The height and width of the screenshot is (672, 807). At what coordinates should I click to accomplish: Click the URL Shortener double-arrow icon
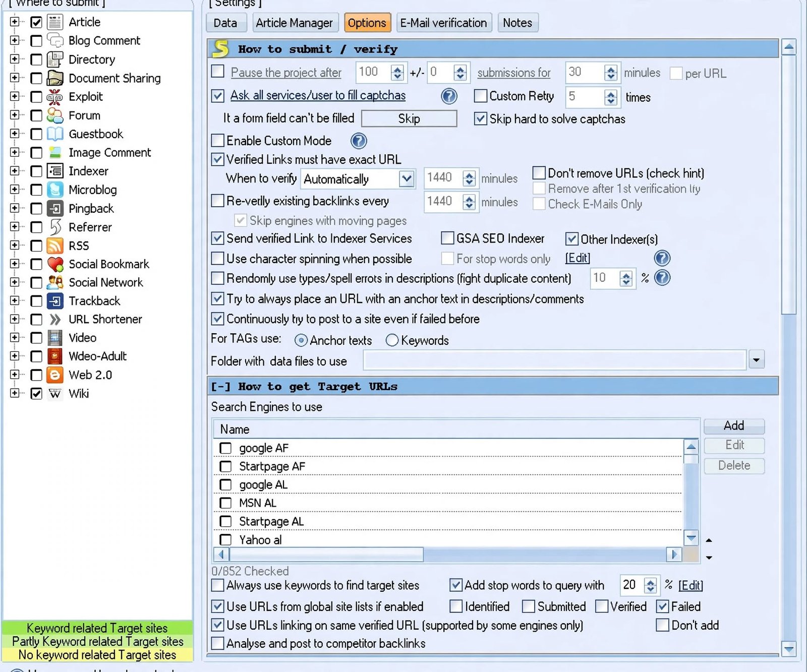coord(54,319)
